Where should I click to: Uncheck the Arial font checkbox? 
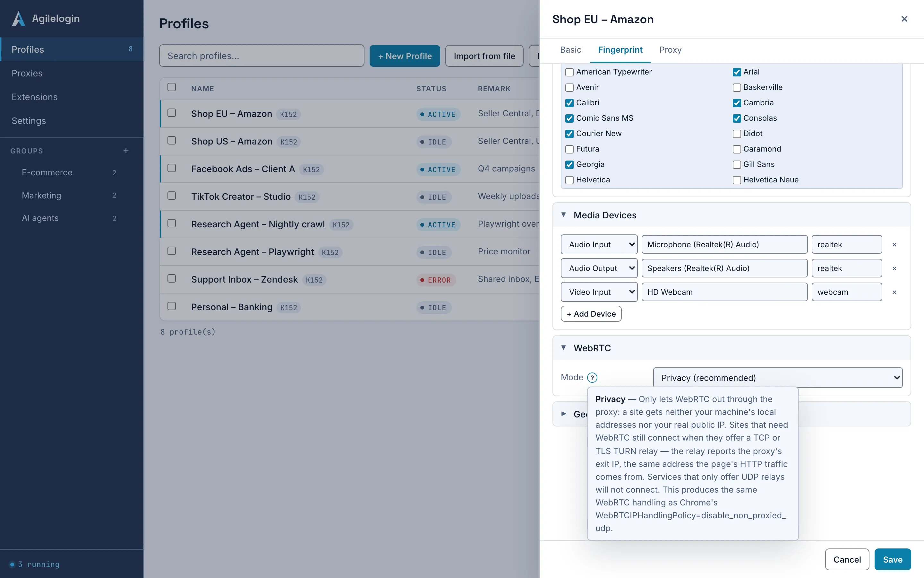tap(737, 72)
